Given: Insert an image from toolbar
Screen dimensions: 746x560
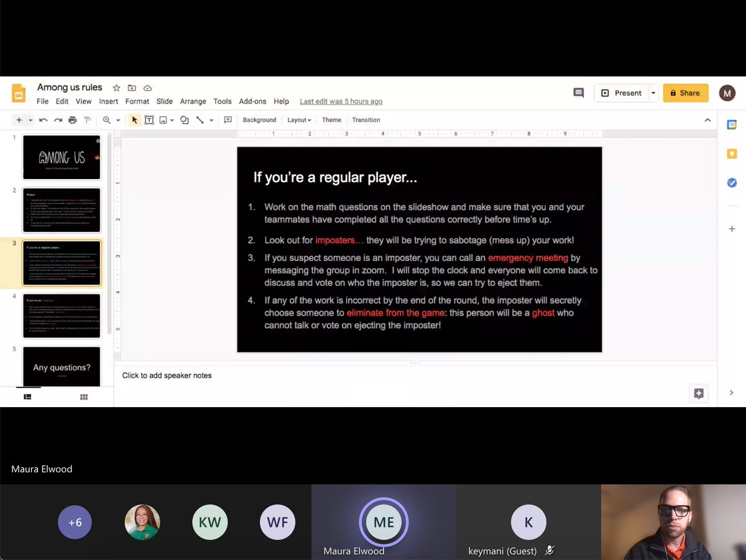Looking at the screenshot, I should click(x=163, y=120).
